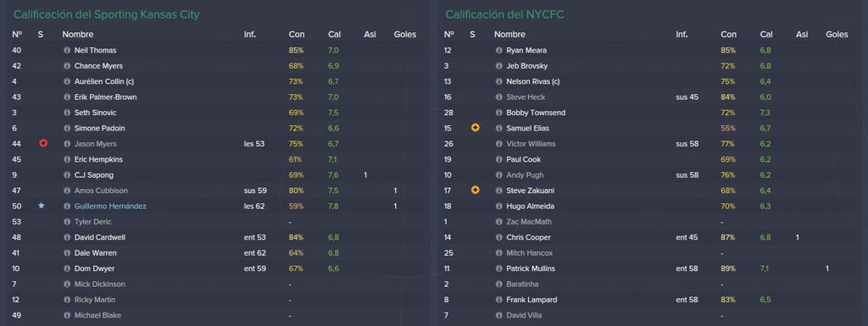The height and width of the screenshot is (326, 868).
Task: Click the orange icon beside Samuel Elias
Action: (475, 128)
